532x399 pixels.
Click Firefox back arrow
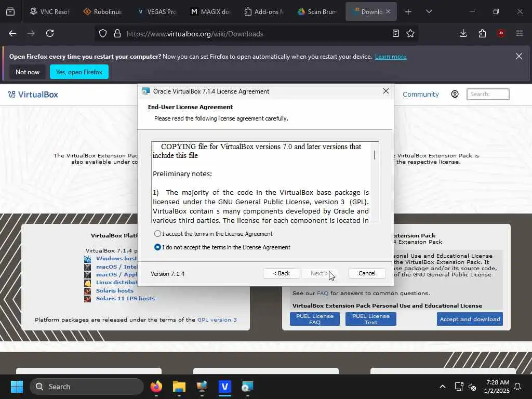tap(12, 33)
